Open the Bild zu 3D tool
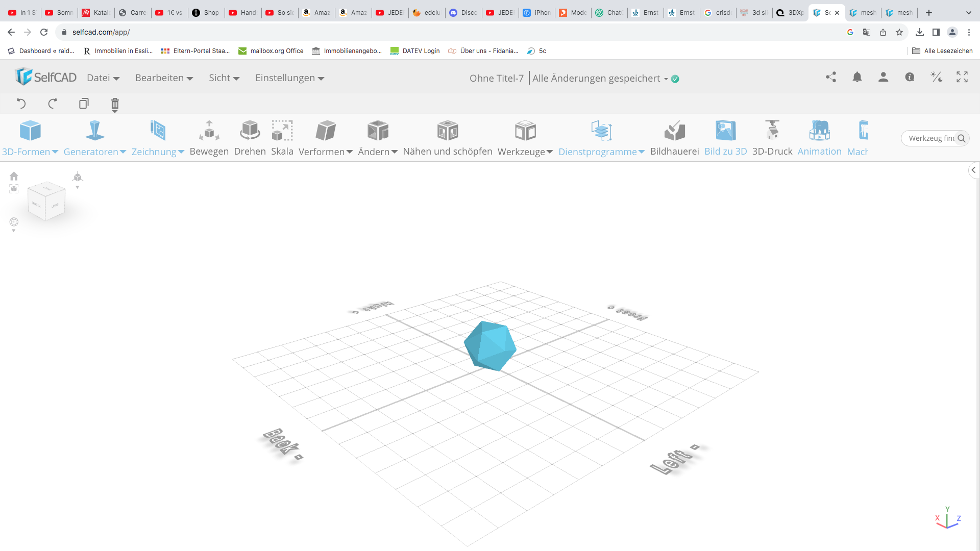Viewport: 980px width, 551px height. pos(725,138)
